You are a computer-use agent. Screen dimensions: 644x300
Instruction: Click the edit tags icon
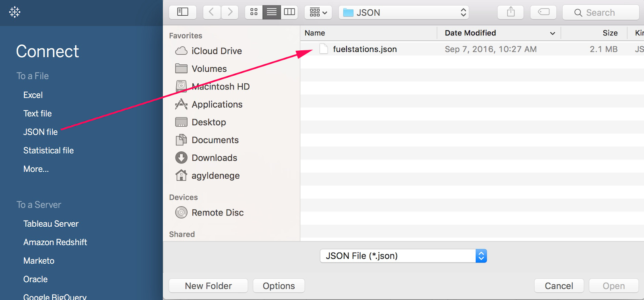click(543, 12)
